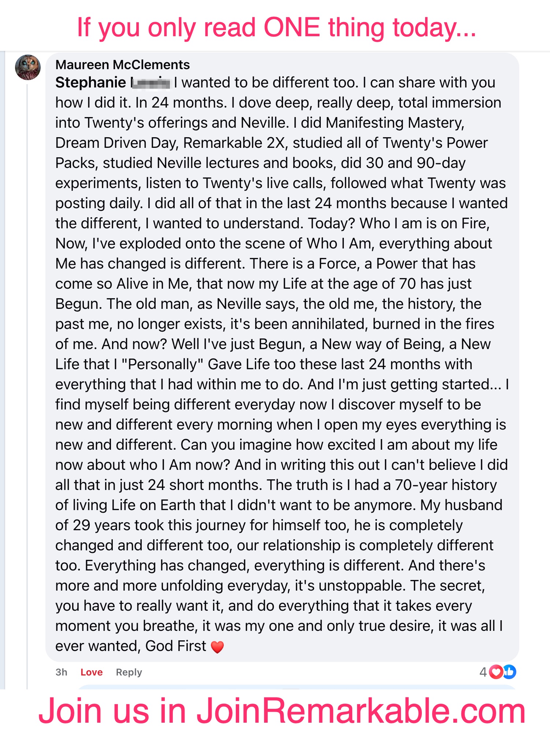Click the heart emoji after God First

point(218,647)
